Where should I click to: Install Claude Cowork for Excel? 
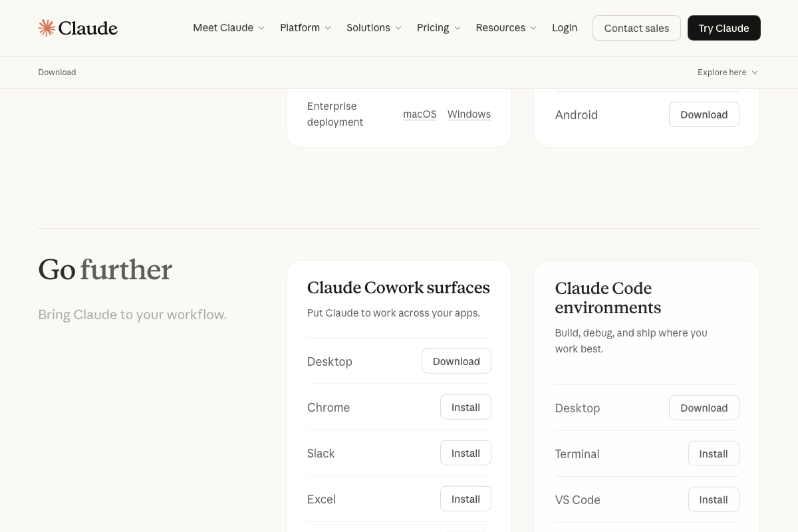click(465, 499)
